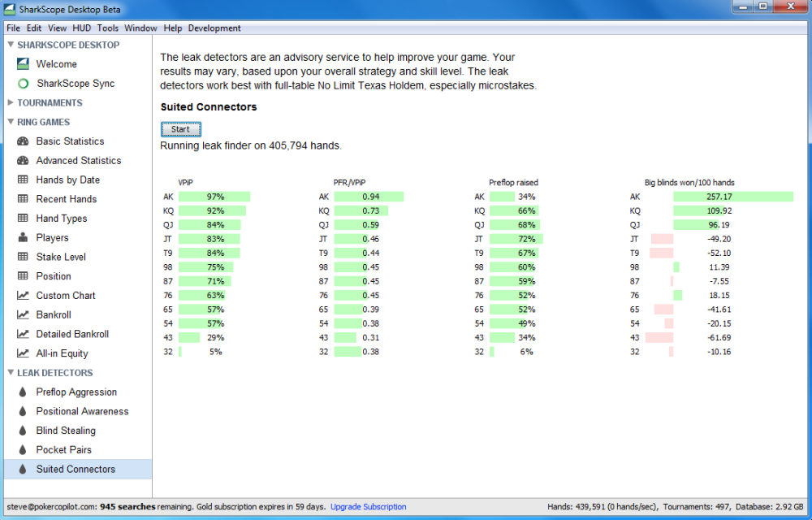Open the Pocket Pairs leak detector
Image resolution: width=812 pixels, height=520 pixels.
tap(63, 449)
